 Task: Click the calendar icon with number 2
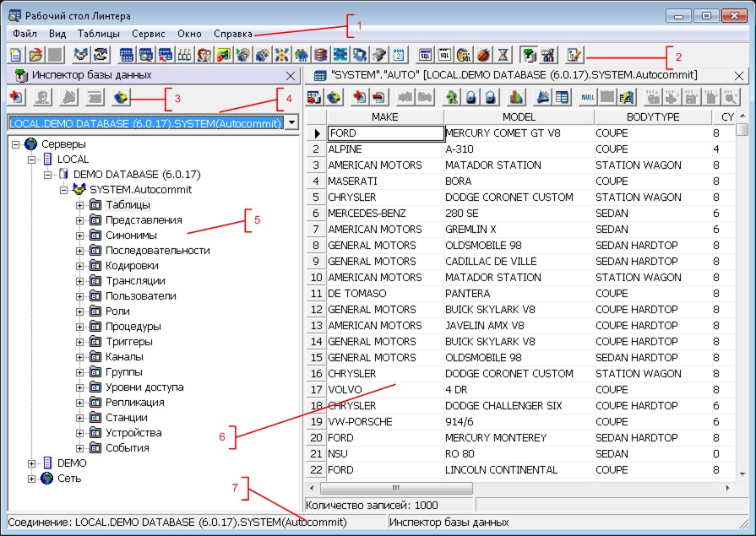coord(399,55)
